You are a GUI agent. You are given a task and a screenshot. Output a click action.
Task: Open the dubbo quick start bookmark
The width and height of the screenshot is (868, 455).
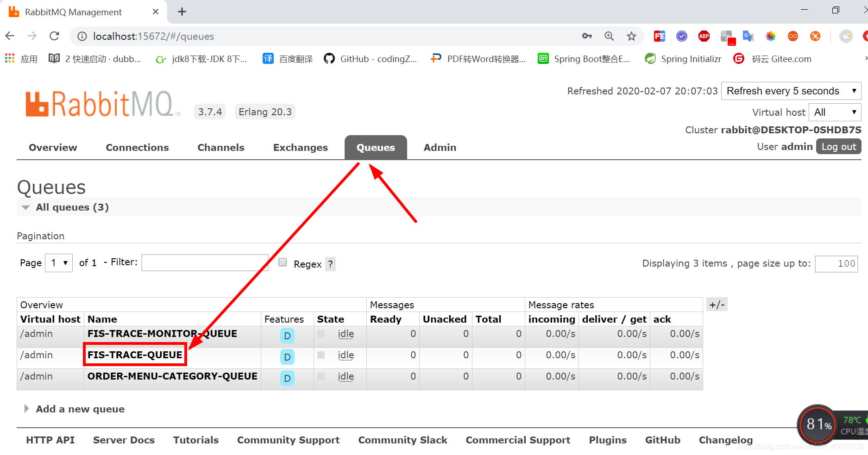tap(94, 59)
